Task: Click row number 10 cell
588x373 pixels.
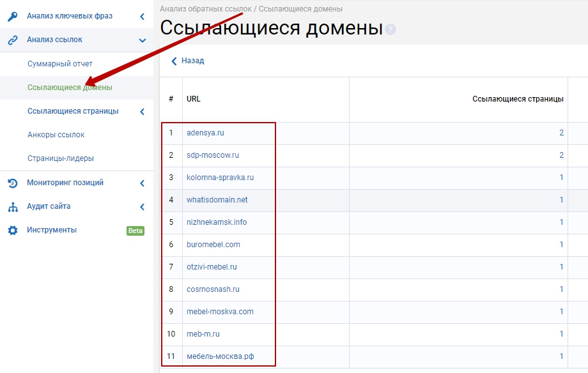Action: [x=171, y=334]
